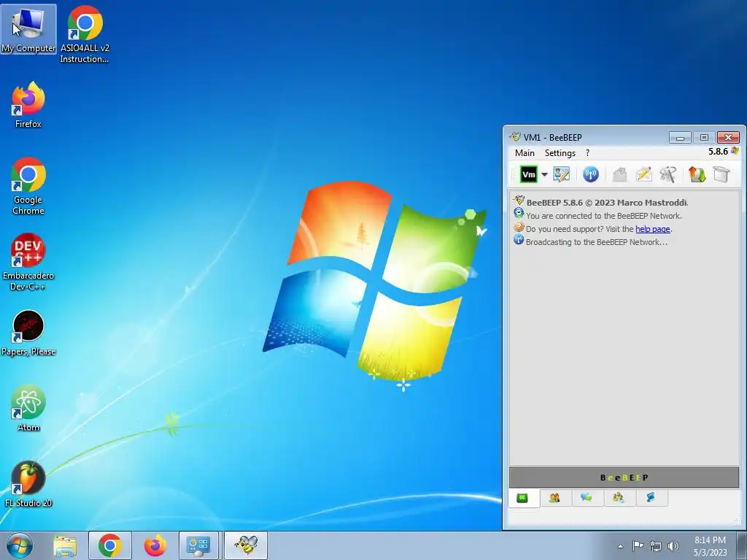Click the 'BeeBEEP 5.8.6 © 2023 Marco Mastroddi' line
Screen dimensions: 747x560
coord(608,203)
